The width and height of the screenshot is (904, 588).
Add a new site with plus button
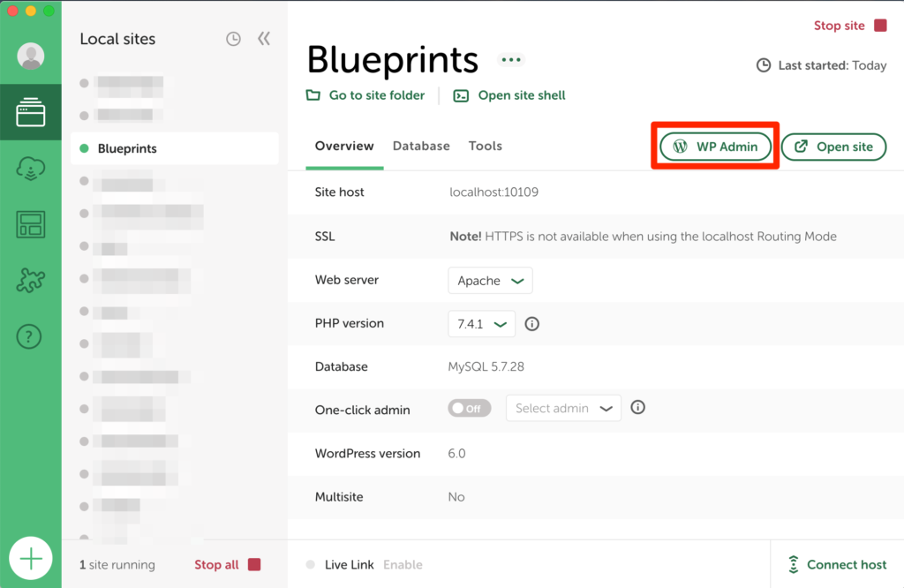[x=31, y=558]
